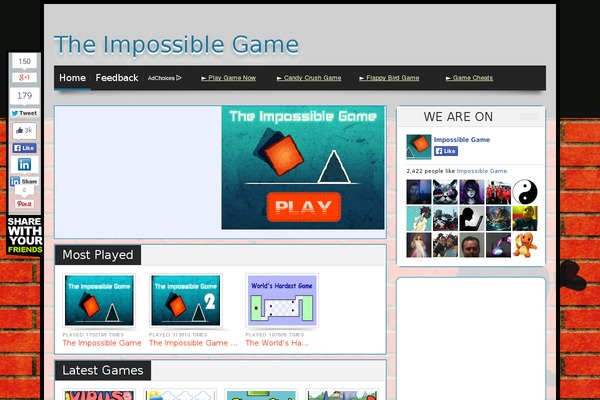Click The Impossible Game title link under Most Played
Screen dimensions: 600x400
pyautogui.click(x=102, y=343)
